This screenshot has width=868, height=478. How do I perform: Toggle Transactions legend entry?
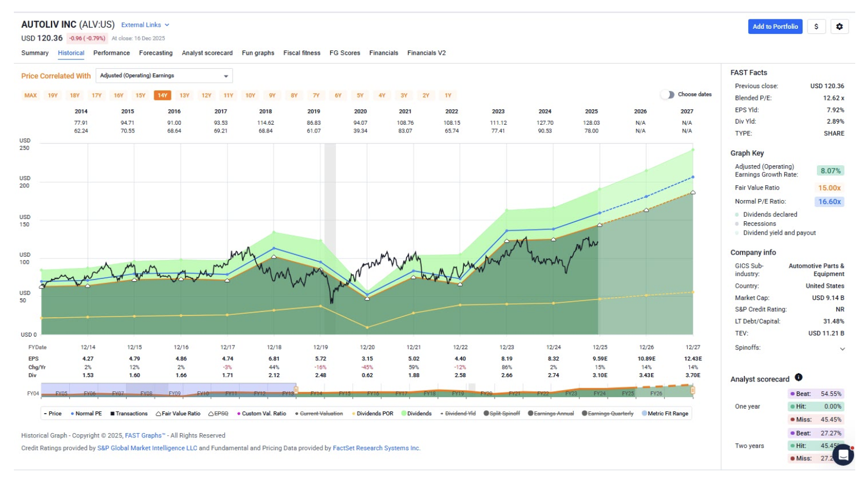pyautogui.click(x=129, y=414)
